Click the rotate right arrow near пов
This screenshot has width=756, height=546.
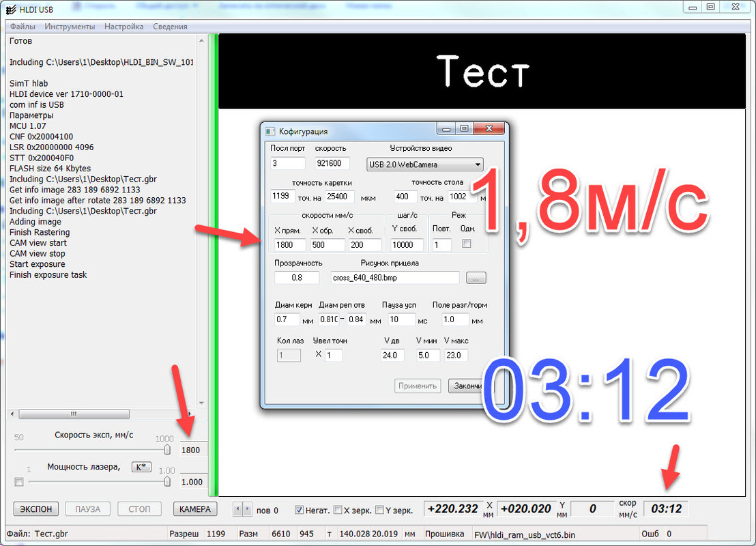pos(248,509)
